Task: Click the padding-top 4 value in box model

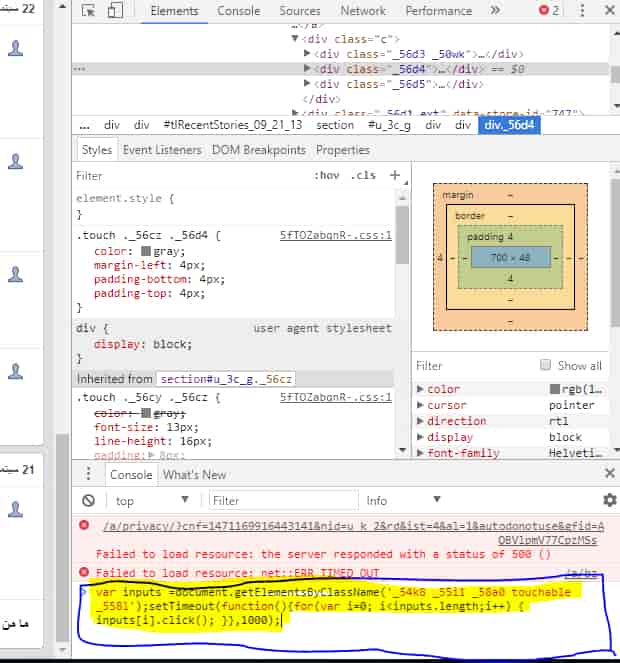Action: click(x=510, y=237)
